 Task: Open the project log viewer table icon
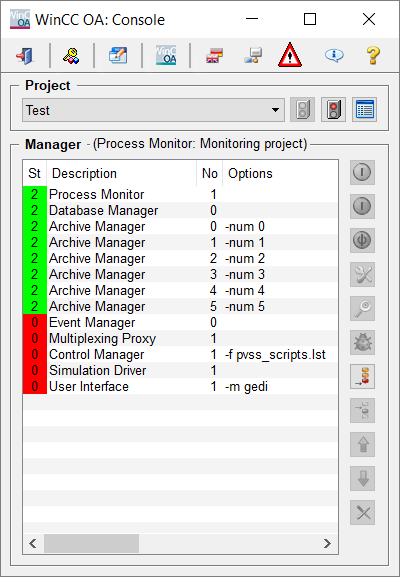coord(364,110)
